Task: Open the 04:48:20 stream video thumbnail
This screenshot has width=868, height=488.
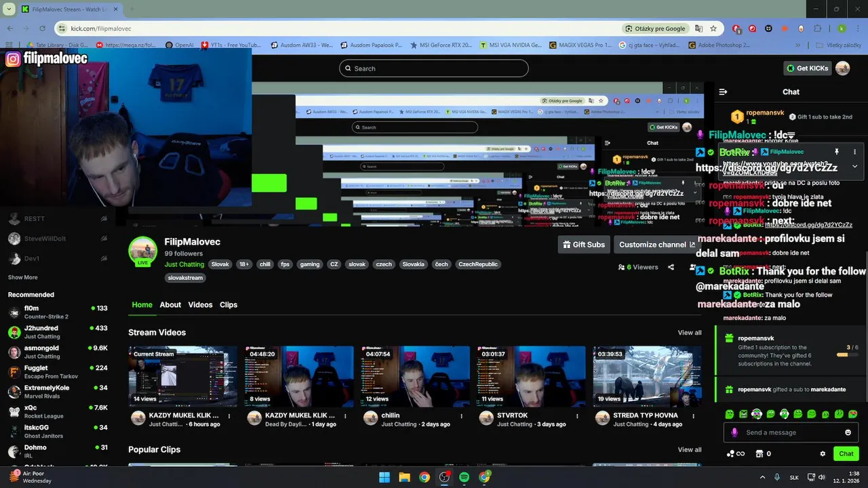Action: [299, 377]
